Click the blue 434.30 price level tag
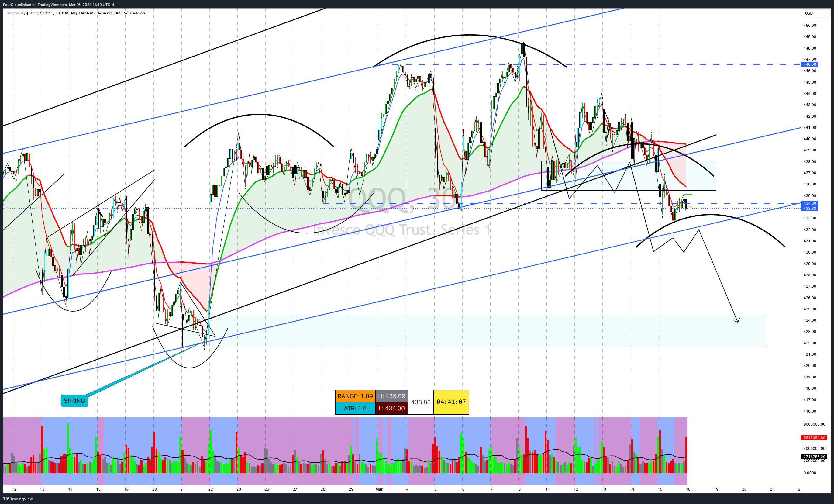The image size is (834, 504). tap(810, 203)
